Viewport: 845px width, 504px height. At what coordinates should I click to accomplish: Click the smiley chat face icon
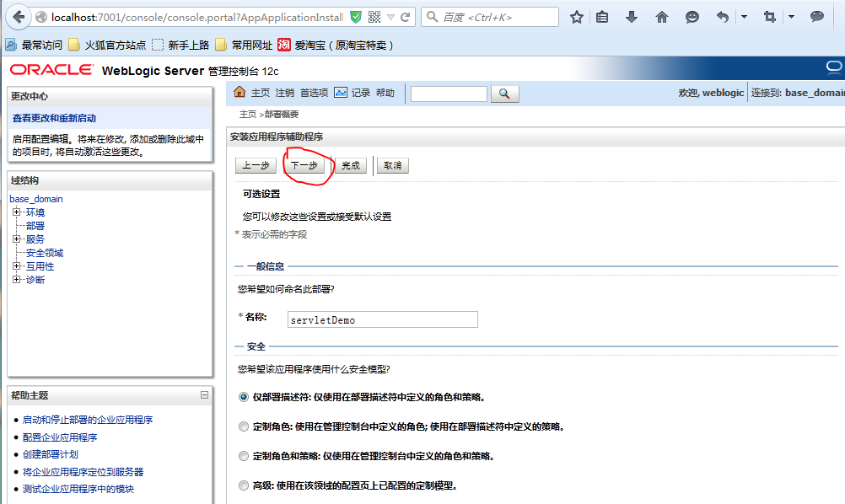coord(692,17)
